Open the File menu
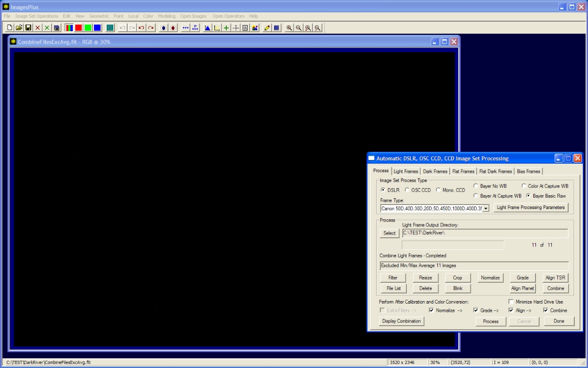588x368 pixels. point(7,16)
